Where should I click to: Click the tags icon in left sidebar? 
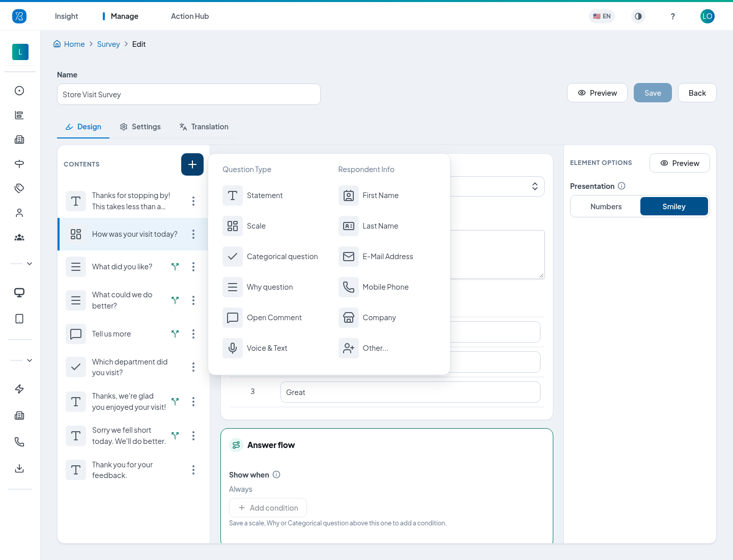tap(19, 188)
